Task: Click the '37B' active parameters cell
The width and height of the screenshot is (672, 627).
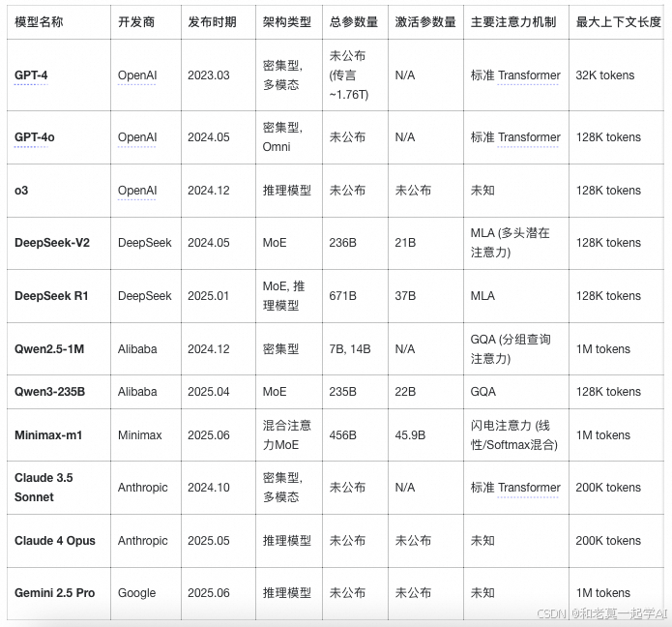Action: click(425, 296)
